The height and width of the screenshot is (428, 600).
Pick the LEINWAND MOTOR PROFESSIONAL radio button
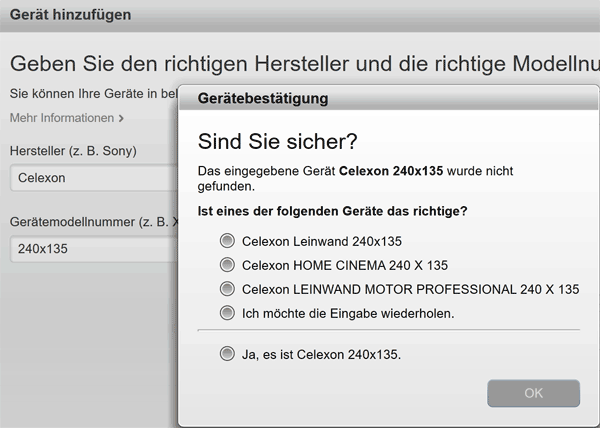pos(227,289)
